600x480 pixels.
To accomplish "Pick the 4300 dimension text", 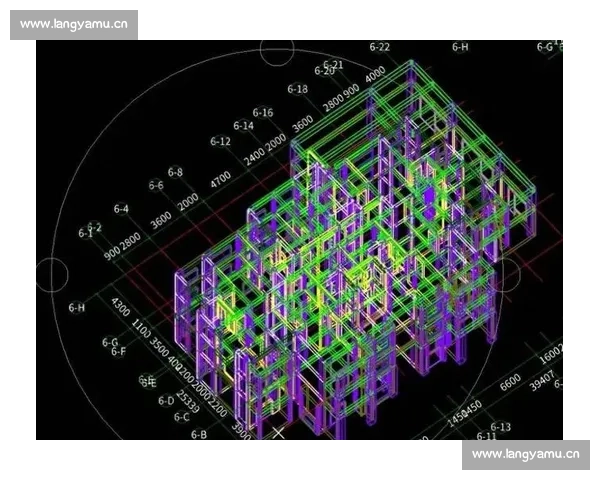I will 121,307.
